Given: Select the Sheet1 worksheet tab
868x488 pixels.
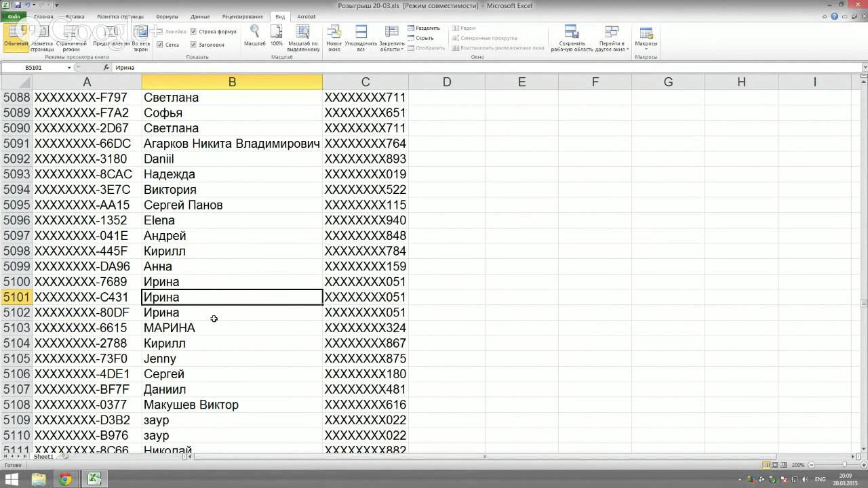Looking at the screenshot, I should [43, 457].
